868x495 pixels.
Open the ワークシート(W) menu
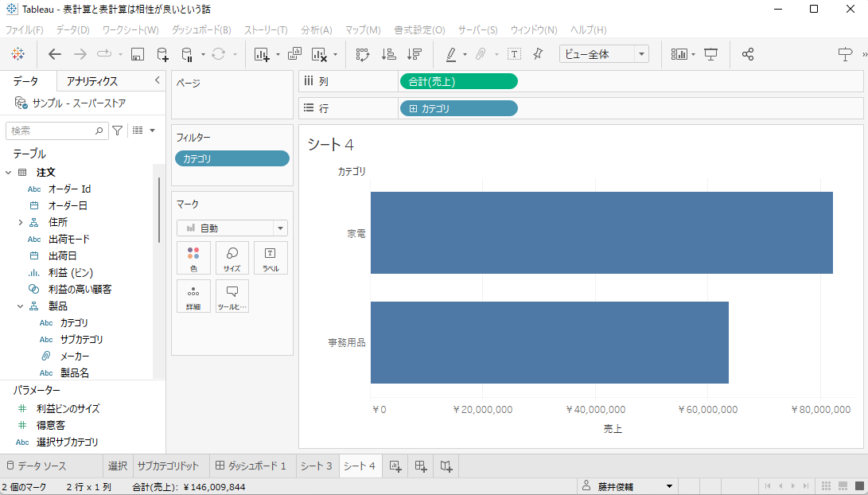pyautogui.click(x=130, y=30)
